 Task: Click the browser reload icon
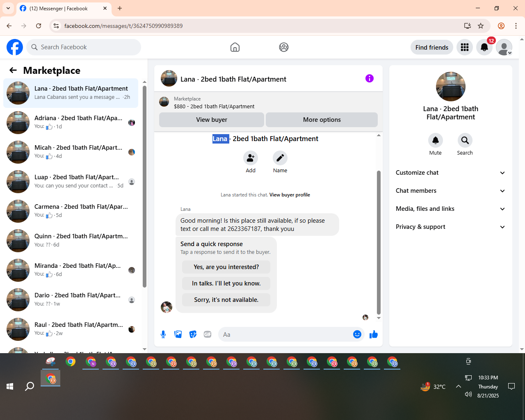(39, 26)
